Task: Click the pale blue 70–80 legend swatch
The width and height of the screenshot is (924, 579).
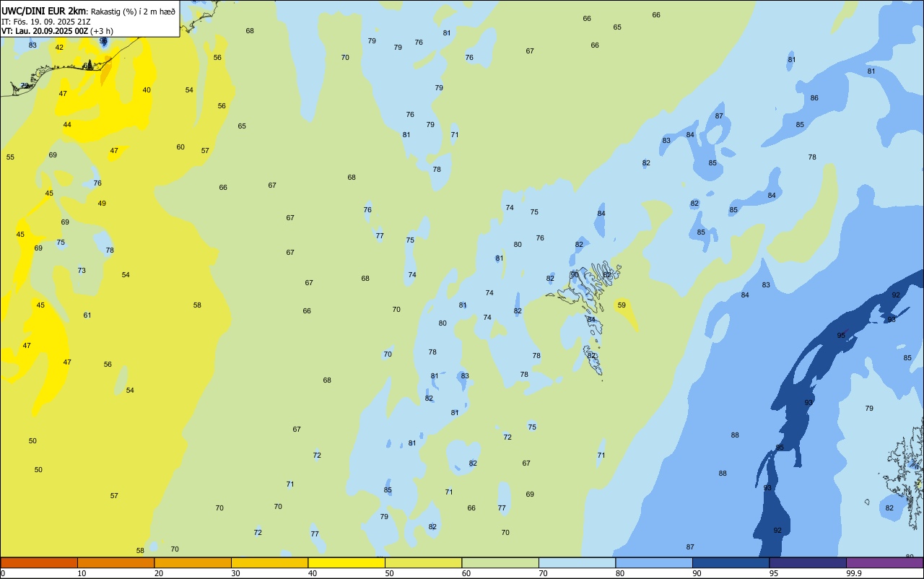Action: pos(577,562)
